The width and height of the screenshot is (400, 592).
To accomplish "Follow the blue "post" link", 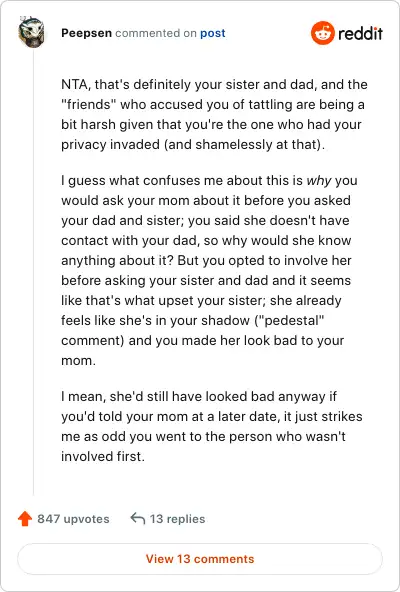I will pos(213,33).
